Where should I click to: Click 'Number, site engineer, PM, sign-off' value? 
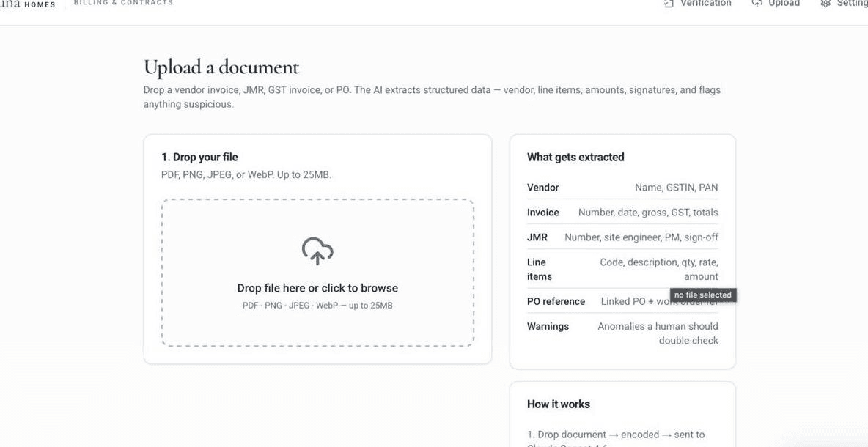click(641, 237)
